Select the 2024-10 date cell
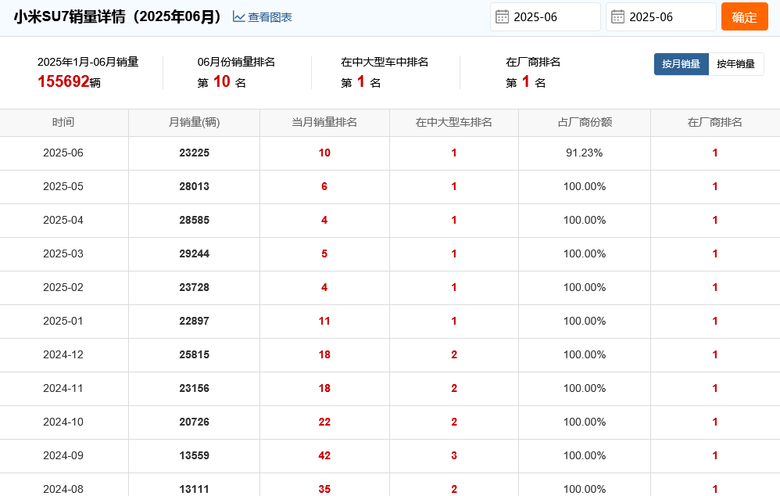Image resolution: width=780 pixels, height=496 pixels. click(63, 422)
